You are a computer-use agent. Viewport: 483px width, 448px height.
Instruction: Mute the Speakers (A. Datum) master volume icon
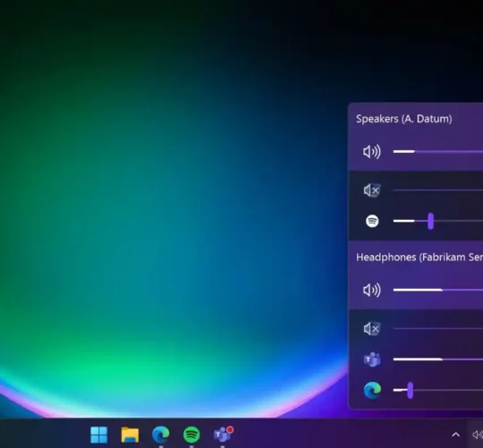372,152
